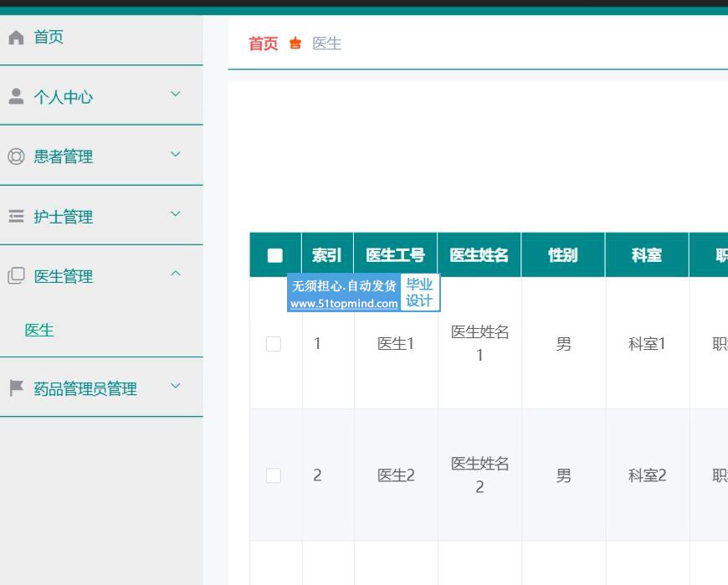The image size is (728, 585).
Task: Check the checkbox for row 医生2
Action: 274,475
